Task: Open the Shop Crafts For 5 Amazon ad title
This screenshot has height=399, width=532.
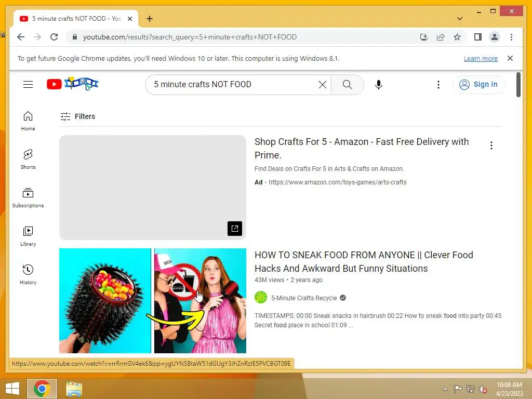Action: [x=362, y=148]
